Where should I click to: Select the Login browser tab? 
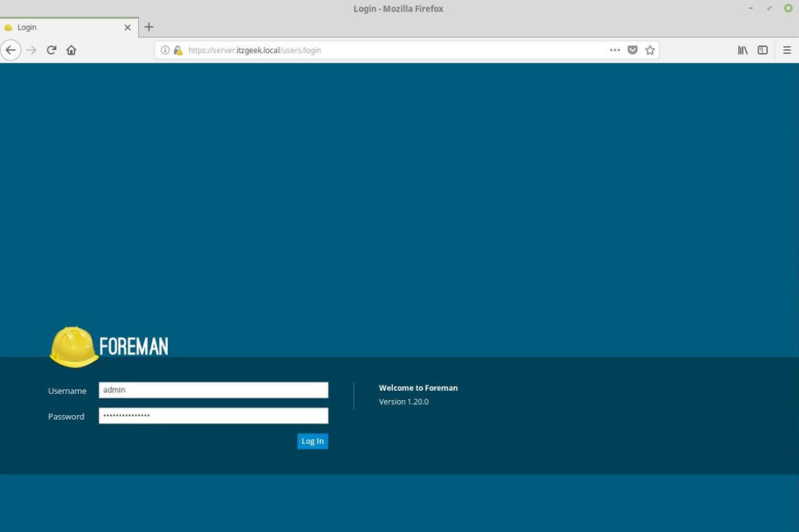click(x=69, y=27)
